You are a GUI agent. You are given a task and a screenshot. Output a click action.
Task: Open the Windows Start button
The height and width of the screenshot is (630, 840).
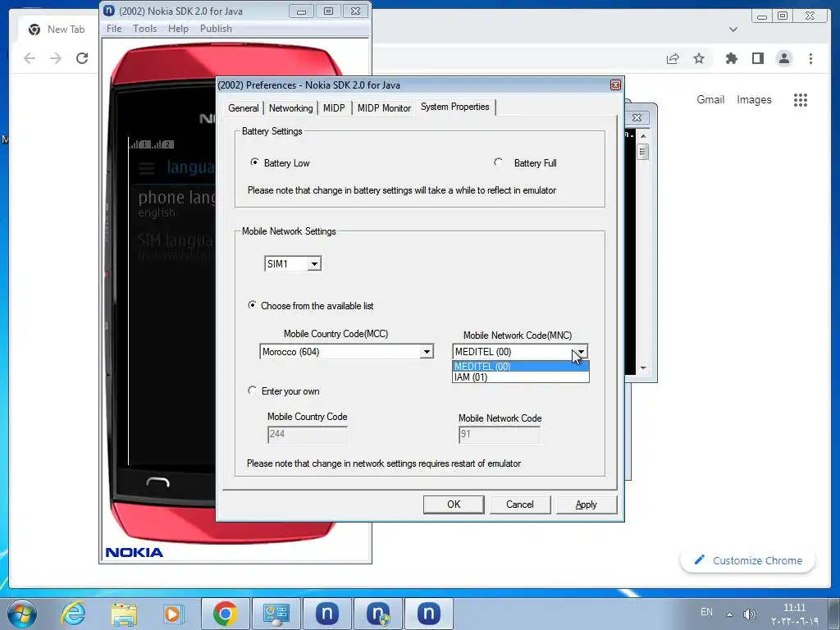22,614
